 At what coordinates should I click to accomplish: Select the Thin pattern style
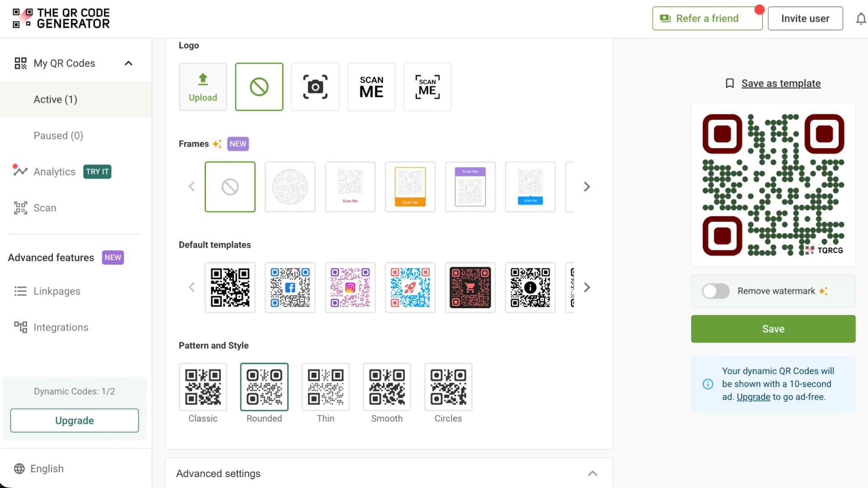coord(325,387)
